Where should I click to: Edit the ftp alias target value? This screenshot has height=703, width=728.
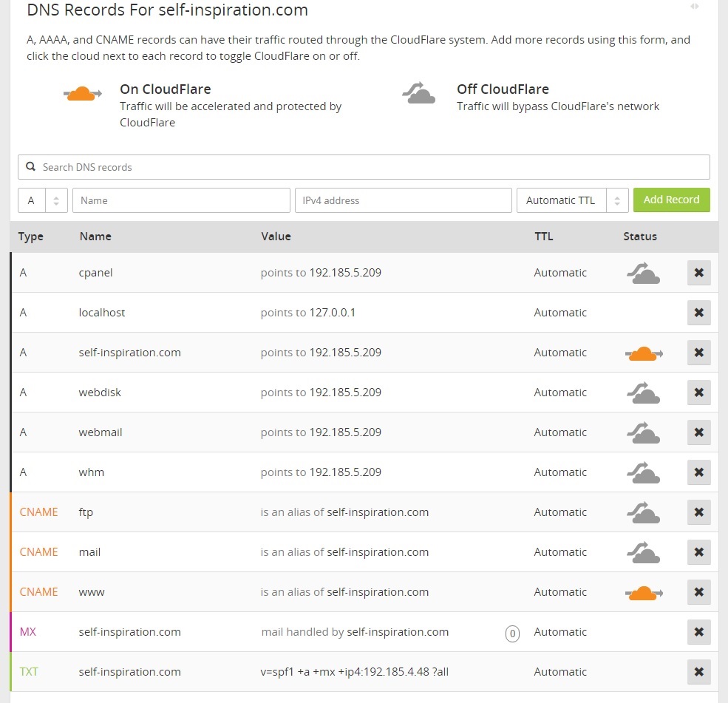378,512
